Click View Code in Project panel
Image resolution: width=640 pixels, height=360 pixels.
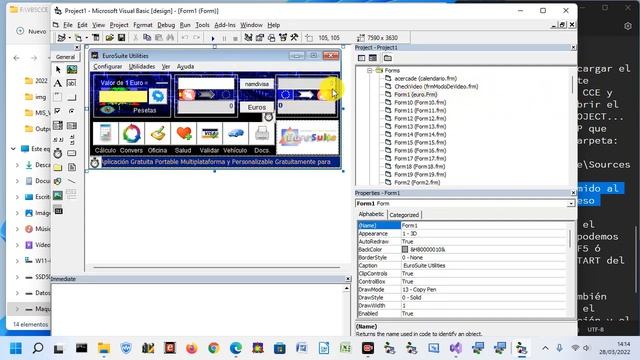coord(361,58)
